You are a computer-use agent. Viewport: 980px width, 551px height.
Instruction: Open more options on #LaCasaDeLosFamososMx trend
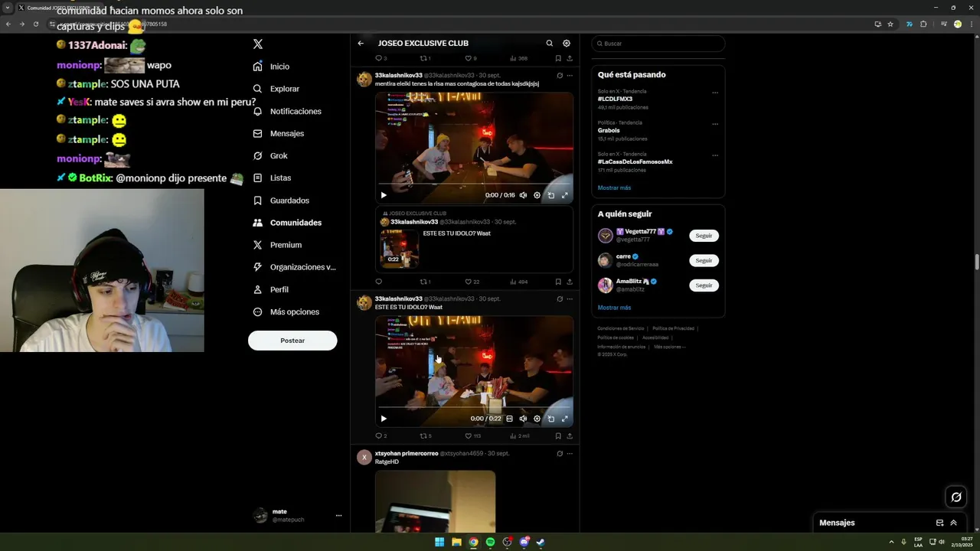point(715,155)
